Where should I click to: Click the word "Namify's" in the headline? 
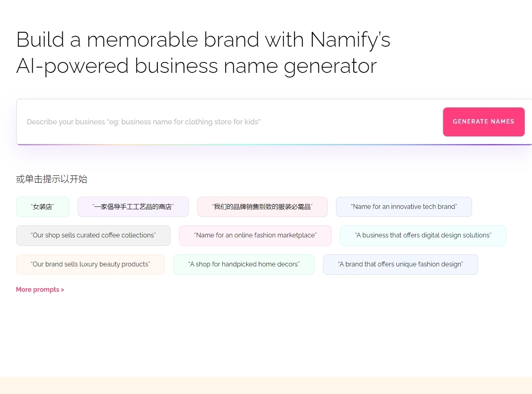pyautogui.click(x=350, y=40)
